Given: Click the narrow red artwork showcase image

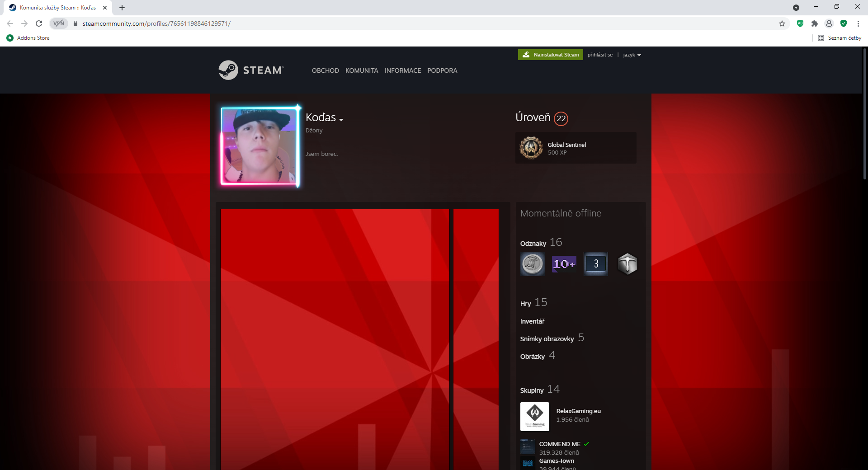Looking at the screenshot, I should (x=476, y=339).
